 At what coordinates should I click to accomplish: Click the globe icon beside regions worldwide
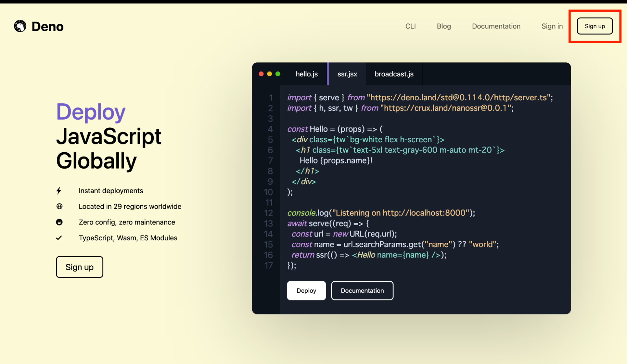coord(59,206)
